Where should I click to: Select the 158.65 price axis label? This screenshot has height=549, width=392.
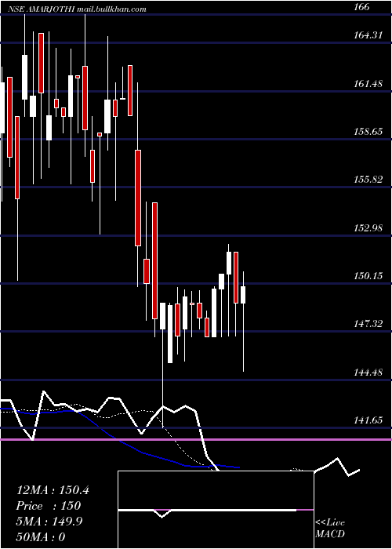pos(367,132)
